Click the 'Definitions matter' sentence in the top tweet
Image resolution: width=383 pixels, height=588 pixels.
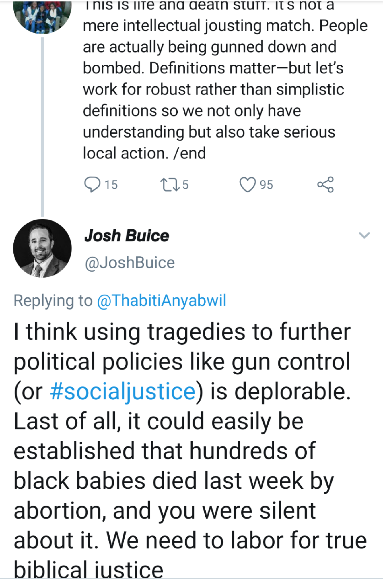pos(212,68)
